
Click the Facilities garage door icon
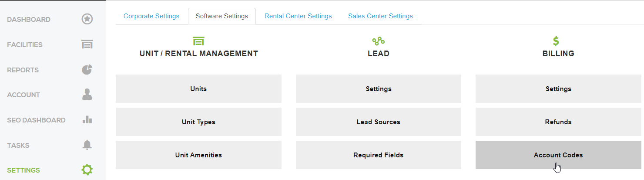point(87,44)
